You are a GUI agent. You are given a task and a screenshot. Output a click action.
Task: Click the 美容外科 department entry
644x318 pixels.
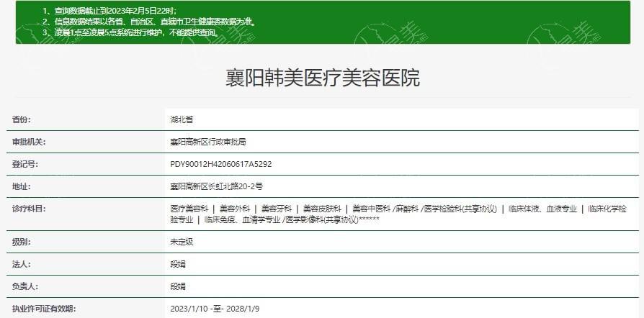pyautogui.click(x=235, y=209)
